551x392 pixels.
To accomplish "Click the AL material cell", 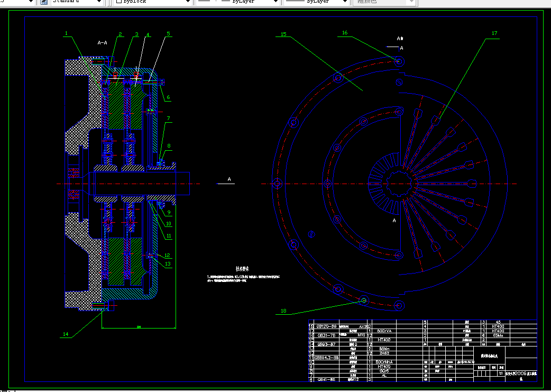I will click(x=384, y=375).
